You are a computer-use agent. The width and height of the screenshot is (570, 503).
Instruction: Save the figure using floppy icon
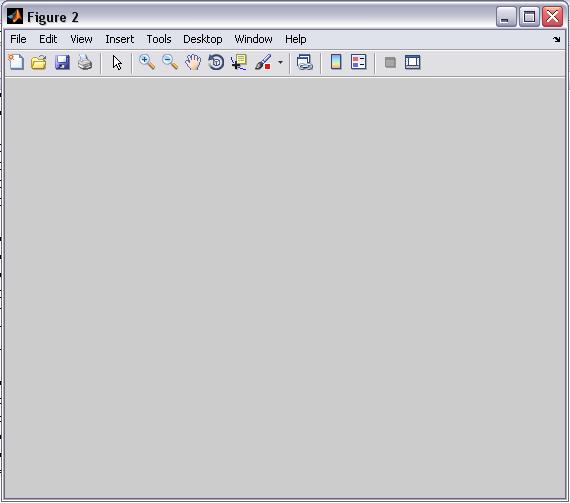pyautogui.click(x=62, y=63)
